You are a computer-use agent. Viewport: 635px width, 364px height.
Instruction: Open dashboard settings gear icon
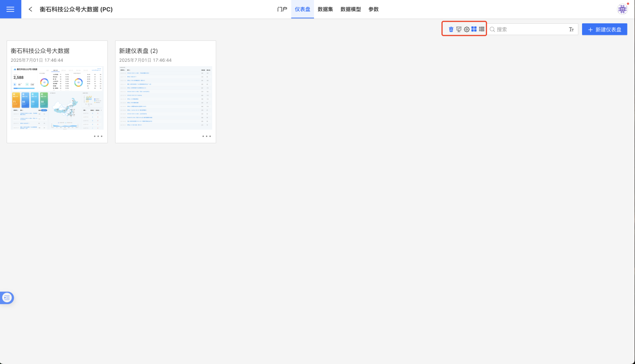(467, 30)
